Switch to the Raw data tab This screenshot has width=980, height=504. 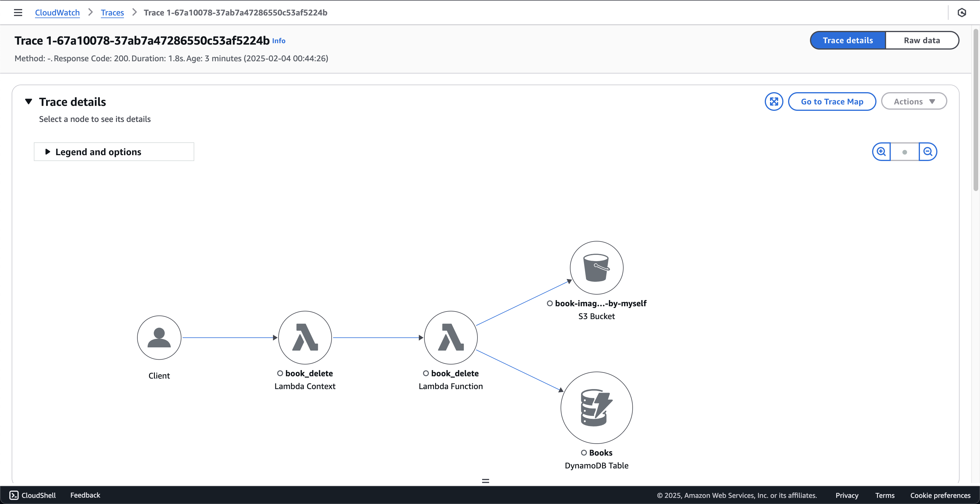(x=922, y=40)
